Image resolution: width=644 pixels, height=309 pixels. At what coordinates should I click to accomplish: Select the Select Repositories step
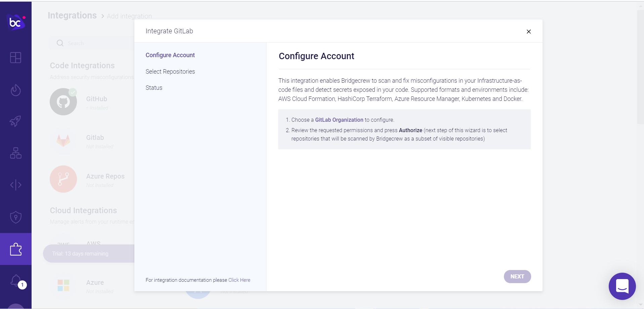[170, 72]
